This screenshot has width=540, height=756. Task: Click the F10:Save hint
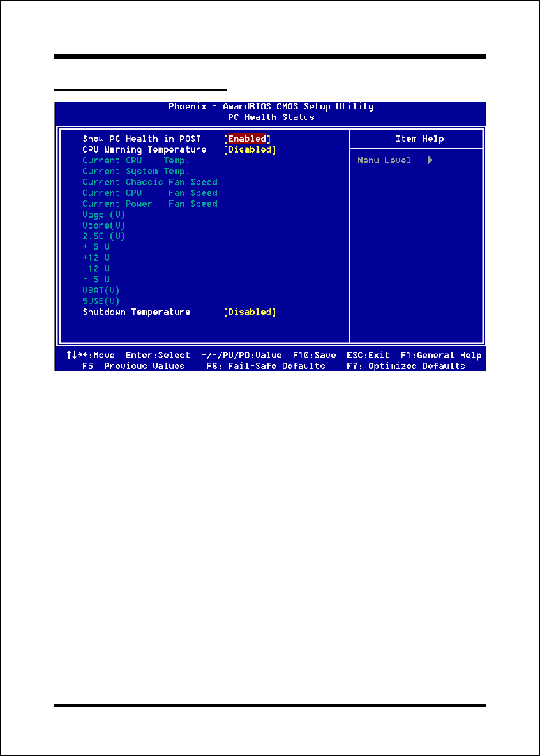[314, 356]
